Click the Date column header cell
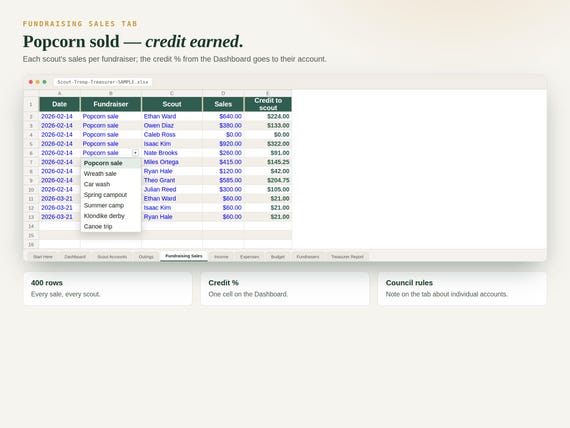The height and width of the screenshot is (428, 570). click(60, 104)
